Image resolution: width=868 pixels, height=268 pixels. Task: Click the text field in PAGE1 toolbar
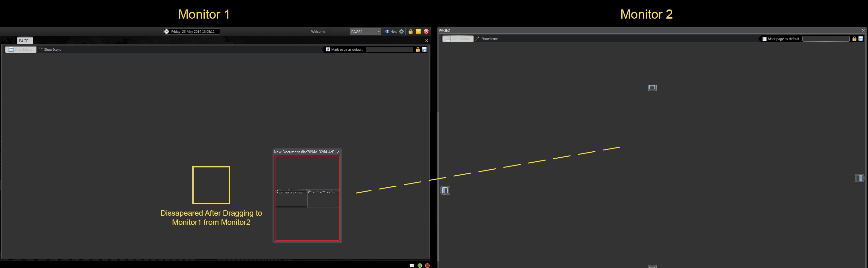(x=389, y=50)
